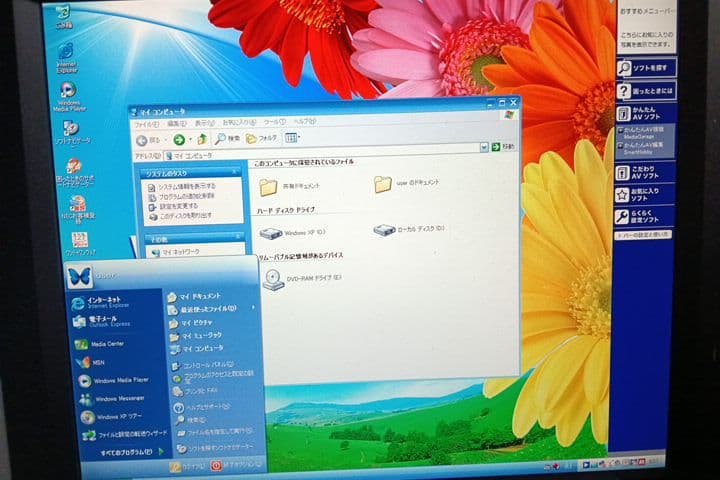Screen dimensions: 720x480
Task: Click the Up folder toolbar icon
Action: pos(202,139)
